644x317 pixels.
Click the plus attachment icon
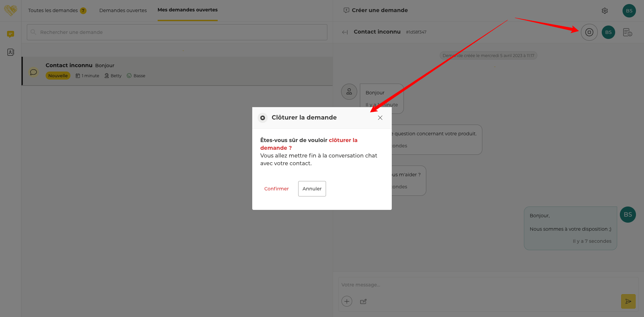coord(347,301)
